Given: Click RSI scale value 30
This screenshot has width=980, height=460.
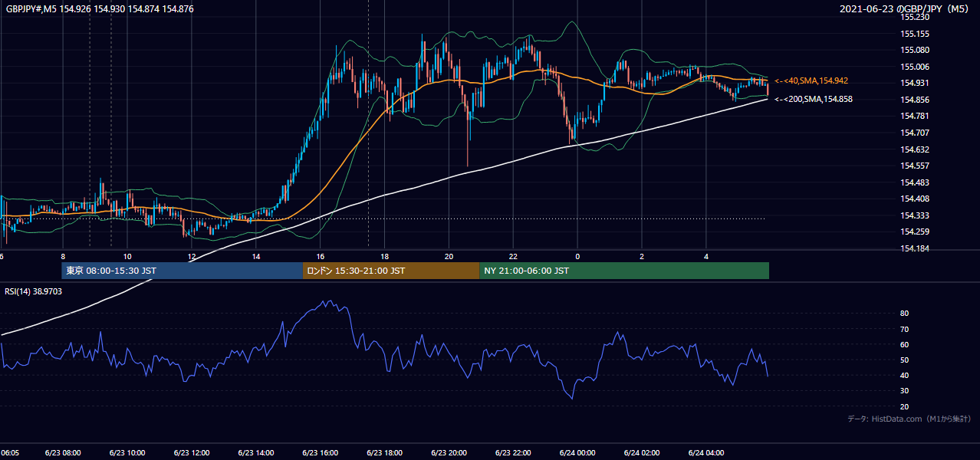Looking at the screenshot, I should pyautogui.click(x=905, y=391).
